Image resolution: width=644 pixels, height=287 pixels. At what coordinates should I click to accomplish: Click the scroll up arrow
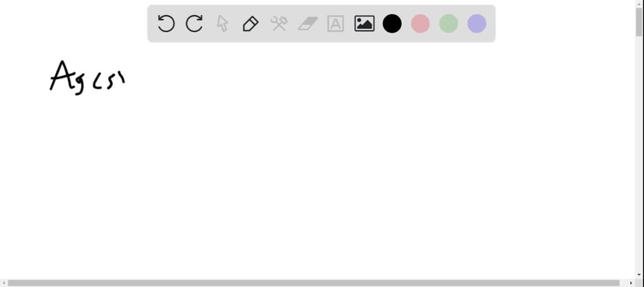pos(640,3)
